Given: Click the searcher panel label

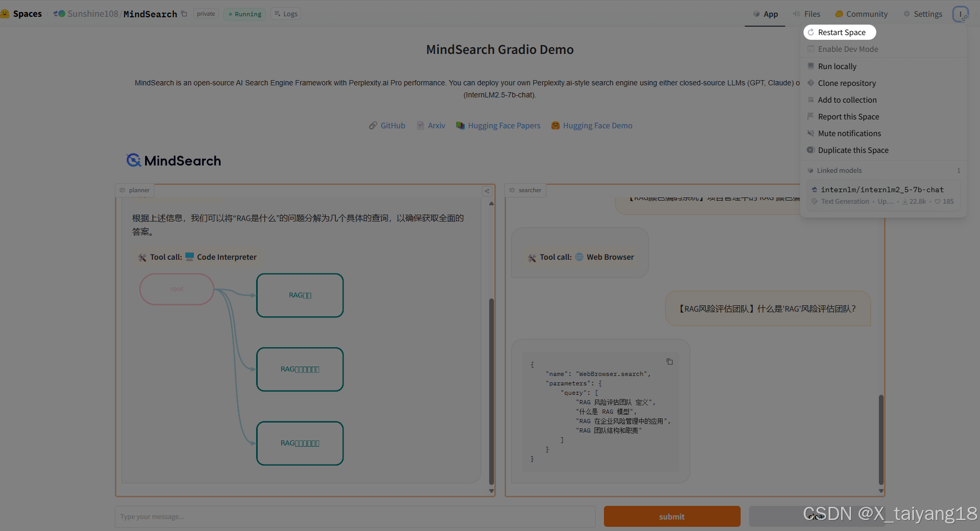Looking at the screenshot, I should [525, 190].
